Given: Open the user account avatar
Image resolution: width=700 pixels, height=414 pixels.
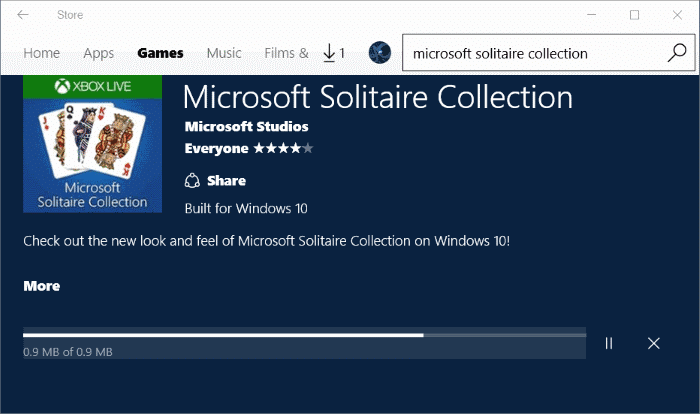Looking at the screenshot, I should coord(380,53).
